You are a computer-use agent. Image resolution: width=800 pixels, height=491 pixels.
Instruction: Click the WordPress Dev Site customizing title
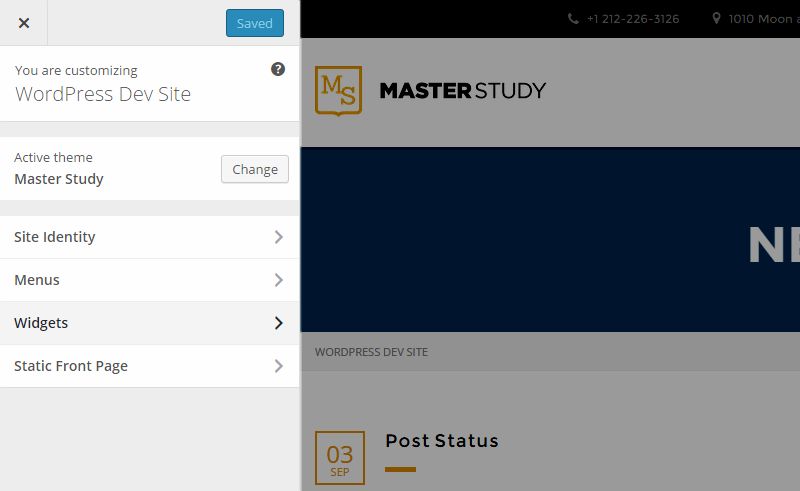coord(103,94)
